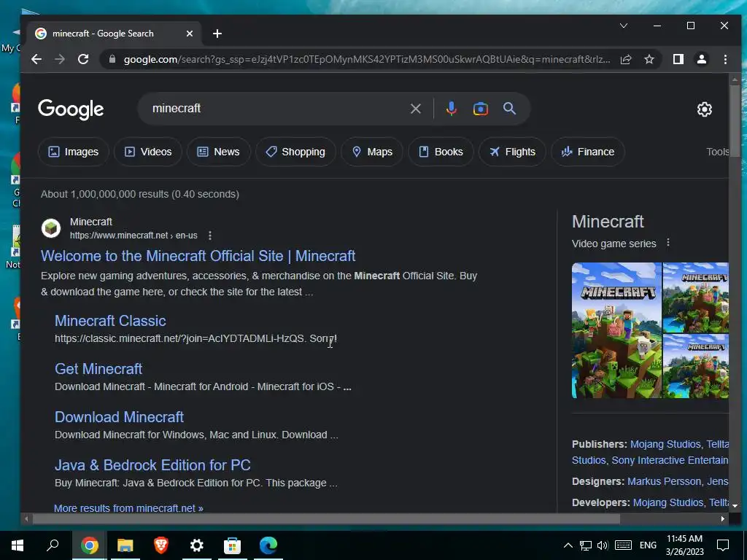This screenshot has width=747, height=560.
Task: Switch to News results
Action: coord(219,152)
